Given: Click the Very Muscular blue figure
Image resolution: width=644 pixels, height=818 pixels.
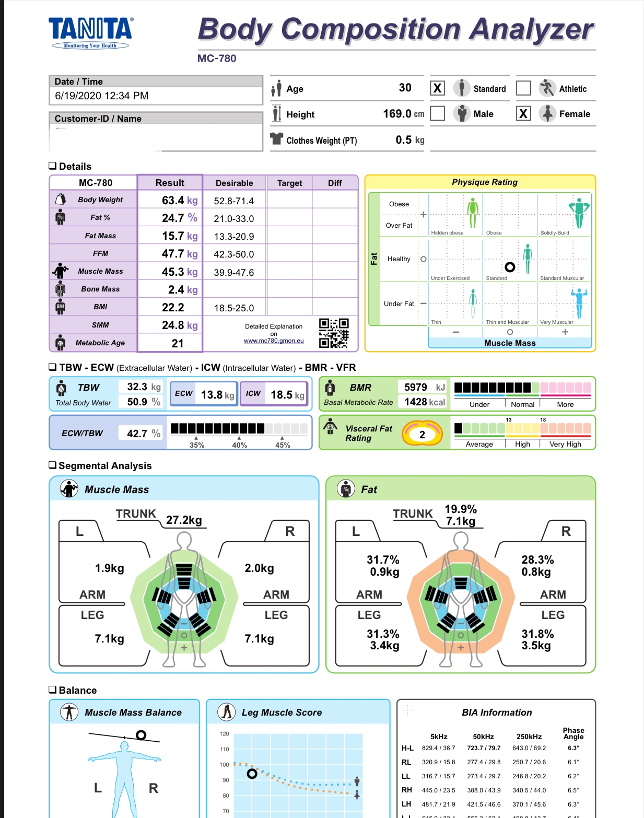Looking at the screenshot, I should coord(579,303).
